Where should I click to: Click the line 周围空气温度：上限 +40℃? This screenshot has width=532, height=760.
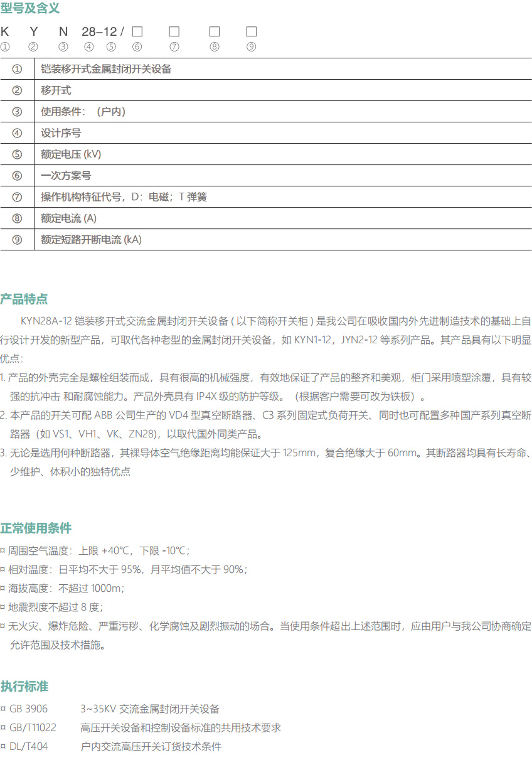tap(95, 551)
